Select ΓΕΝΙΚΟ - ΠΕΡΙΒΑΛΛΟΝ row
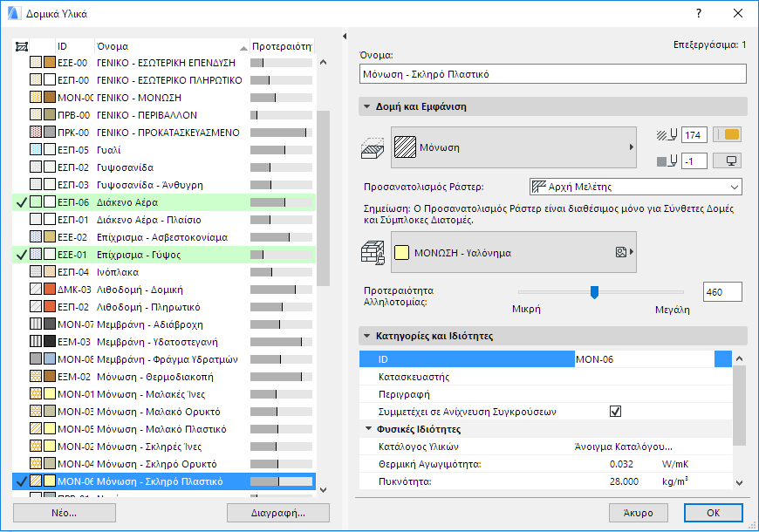Viewport: 759px width, 532px height. coord(164,115)
